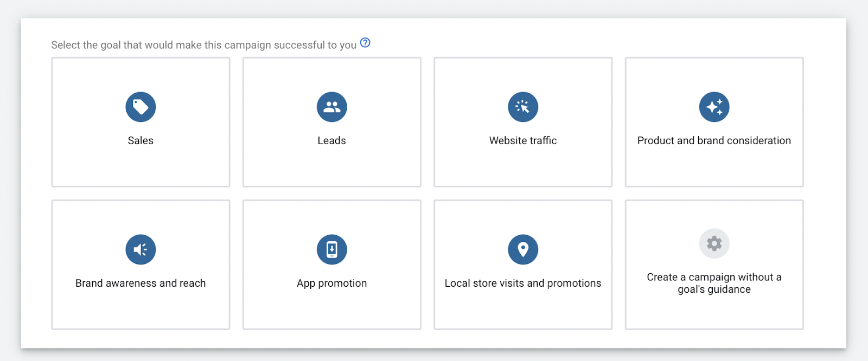Click the Sales price tag icon

[x=141, y=107]
